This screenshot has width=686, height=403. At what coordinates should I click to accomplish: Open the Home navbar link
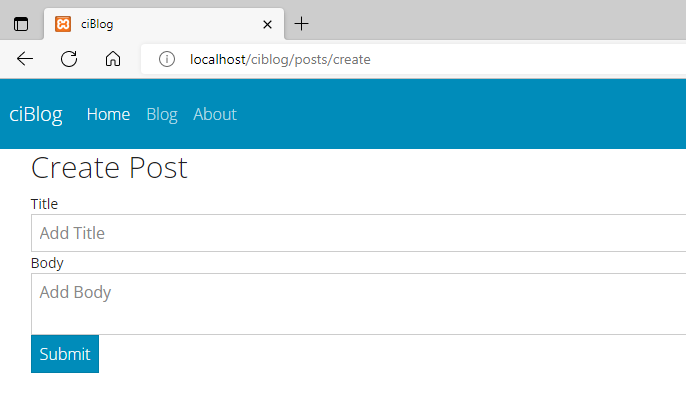click(108, 115)
